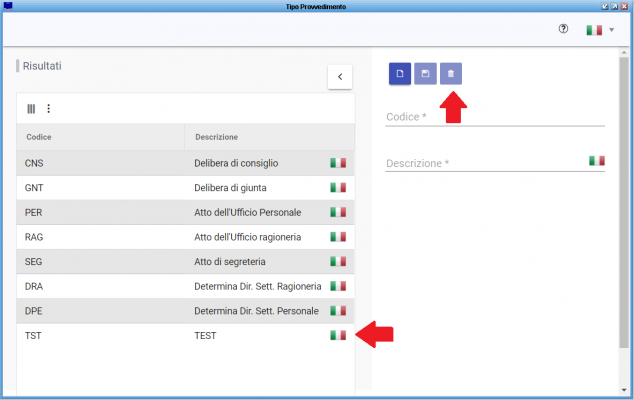Select the CNS row code

click(34, 163)
